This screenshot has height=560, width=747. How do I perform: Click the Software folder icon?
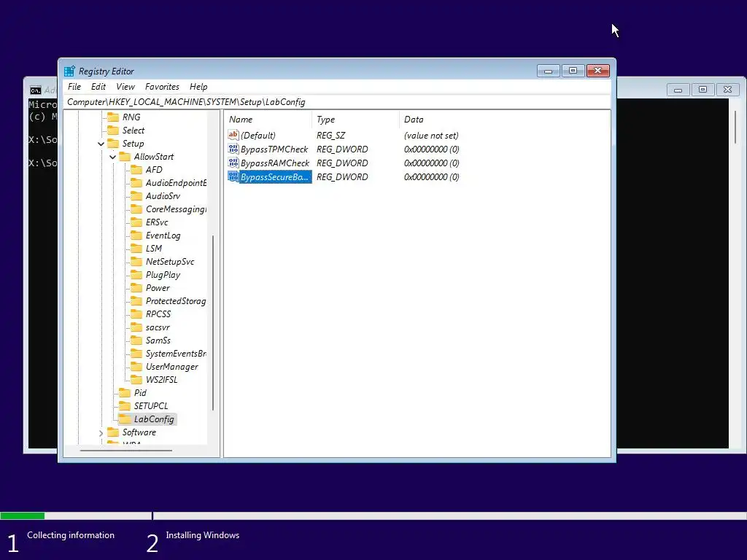click(x=113, y=432)
